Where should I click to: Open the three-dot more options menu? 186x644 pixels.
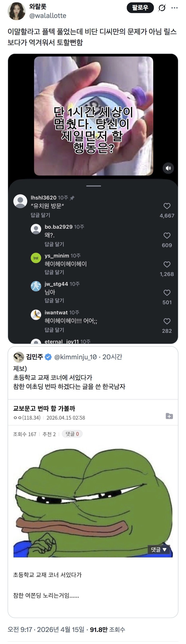click(174, 8)
